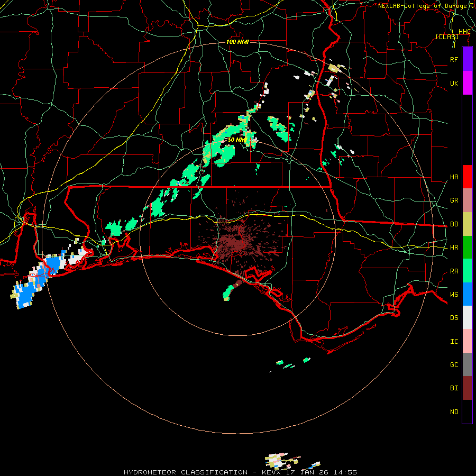Click the ND legend label
The height and width of the screenshot is (476, 476).
pos(454,412)
